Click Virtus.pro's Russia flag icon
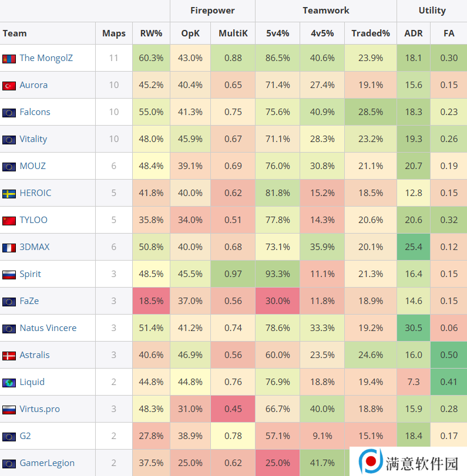 point(9,410)
